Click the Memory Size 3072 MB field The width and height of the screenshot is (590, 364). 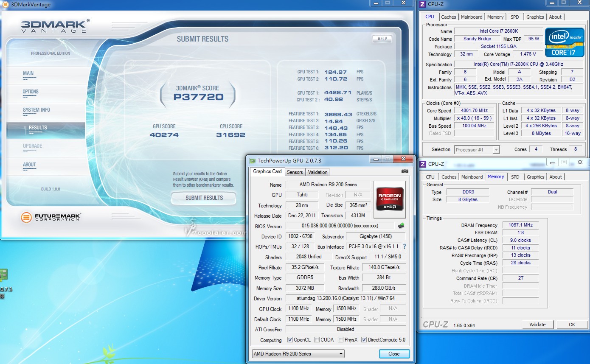[305, 288]
